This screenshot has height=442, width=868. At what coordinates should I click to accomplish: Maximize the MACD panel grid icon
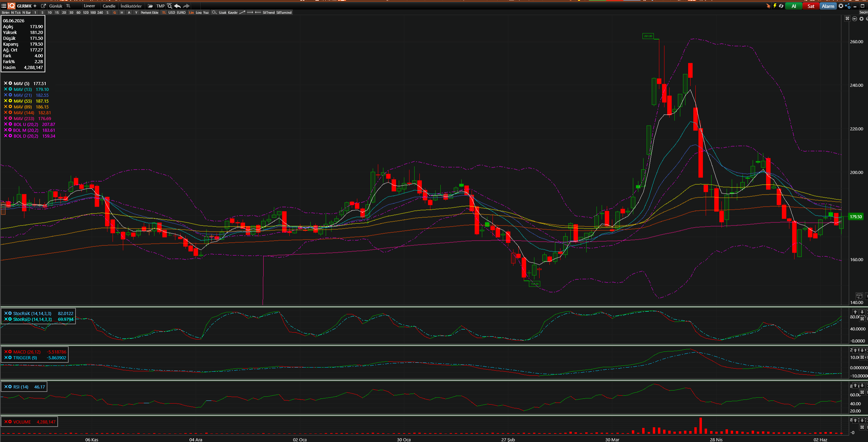pyautogui.click(x=862, y=357)
